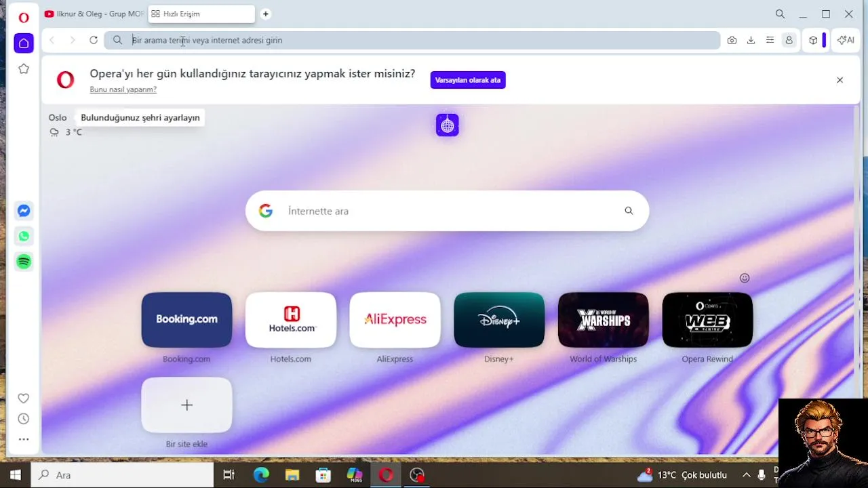
Task: Open the Hotels.com speed dial tile
Action: tap(291, 320)
